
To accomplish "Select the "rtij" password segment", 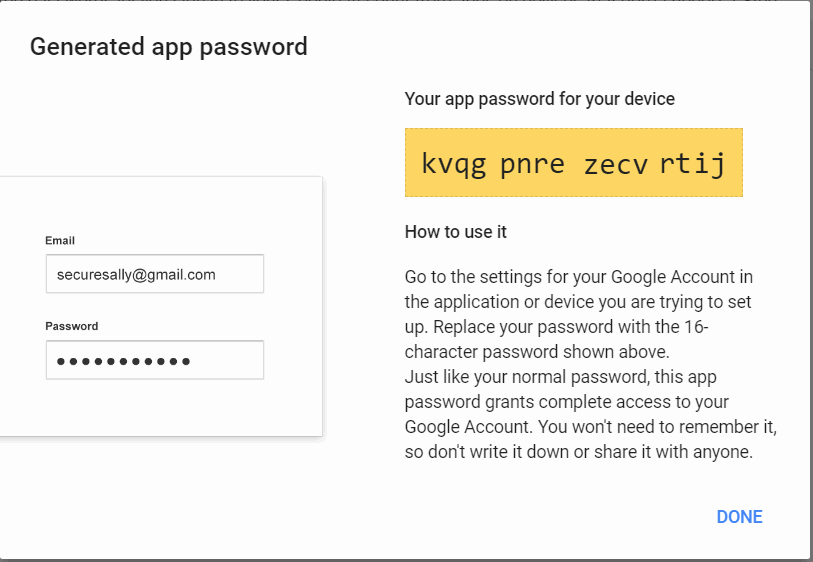I will (692, 164).
